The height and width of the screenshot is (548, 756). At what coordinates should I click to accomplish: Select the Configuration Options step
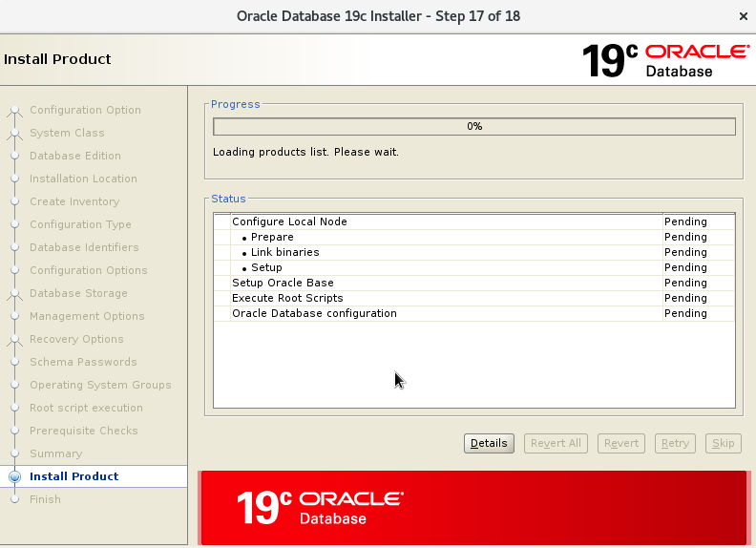click(x=89, y=270)
